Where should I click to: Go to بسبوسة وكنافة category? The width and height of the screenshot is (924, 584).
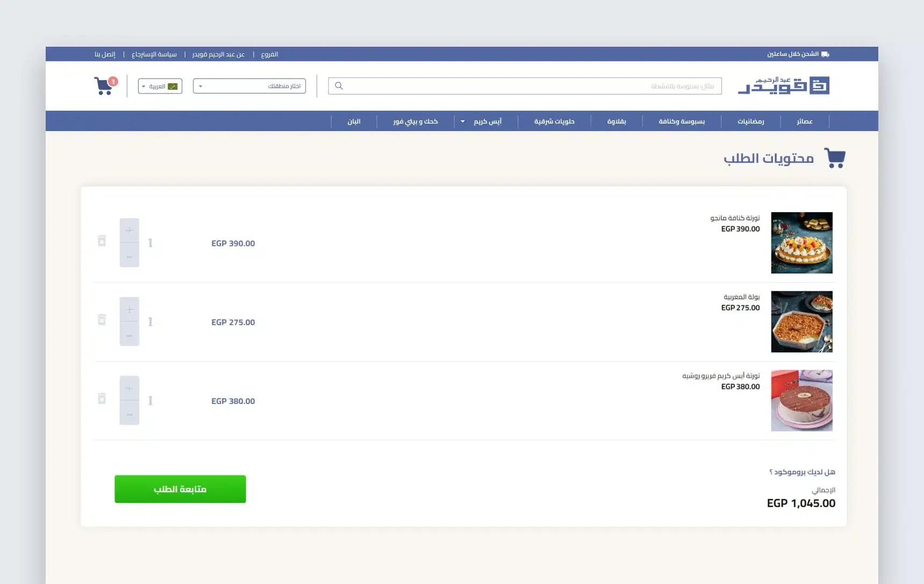click(x=682, y=121)
